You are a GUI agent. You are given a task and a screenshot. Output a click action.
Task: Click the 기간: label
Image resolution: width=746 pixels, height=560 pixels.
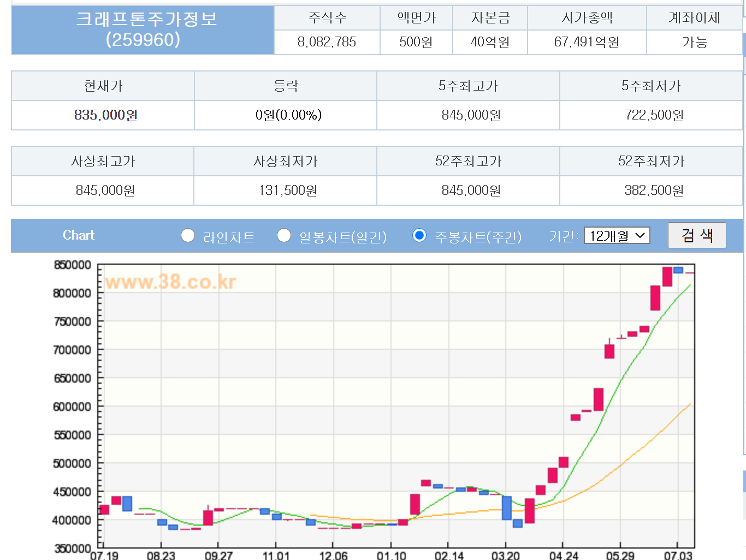[x=564, y=236]
